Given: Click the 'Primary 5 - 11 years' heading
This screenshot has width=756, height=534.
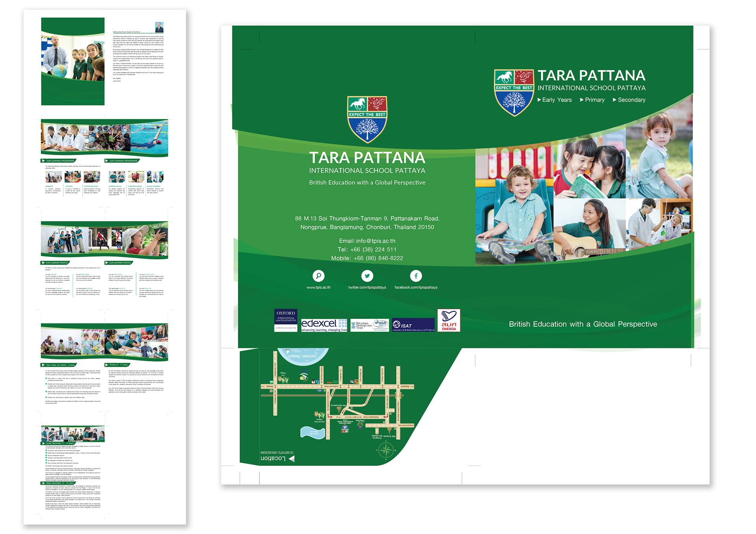Looking at the screenshot, I should coord(117,365).
